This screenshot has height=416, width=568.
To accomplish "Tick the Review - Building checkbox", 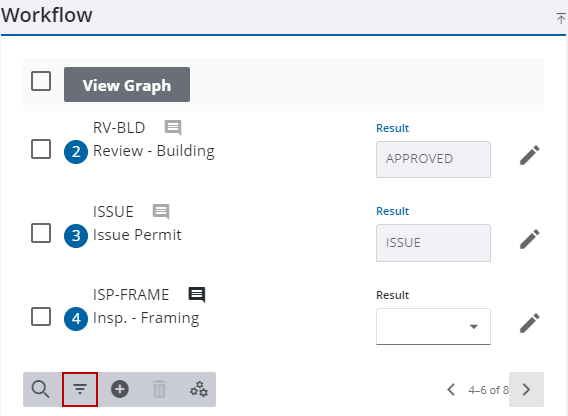I will click(41, 149).
